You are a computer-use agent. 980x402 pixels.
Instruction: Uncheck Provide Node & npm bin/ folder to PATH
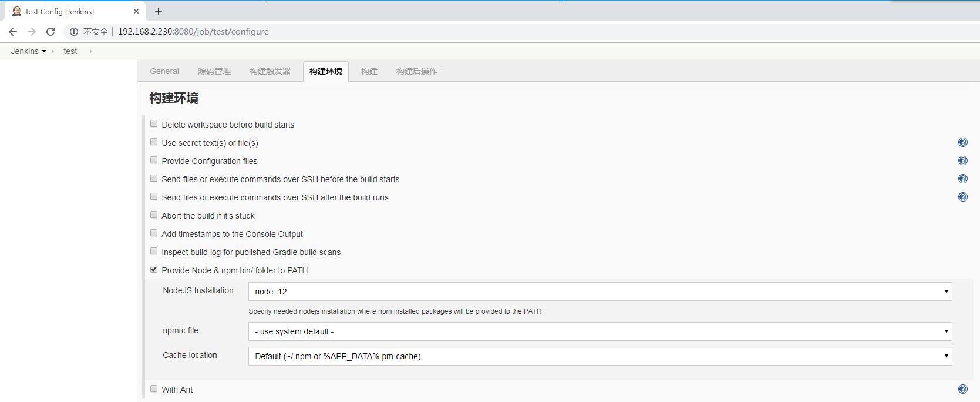click(x=154, y=270)
